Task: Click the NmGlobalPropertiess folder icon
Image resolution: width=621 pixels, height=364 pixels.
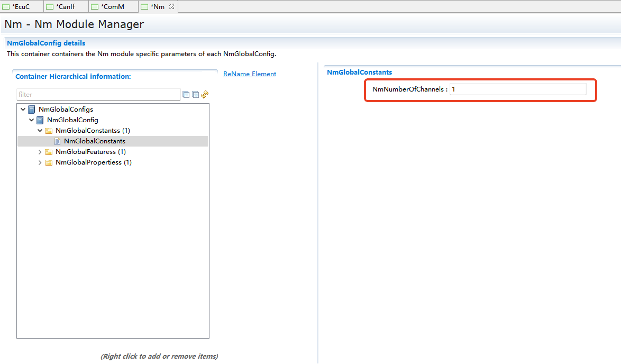Action: (x=49, y=162)
